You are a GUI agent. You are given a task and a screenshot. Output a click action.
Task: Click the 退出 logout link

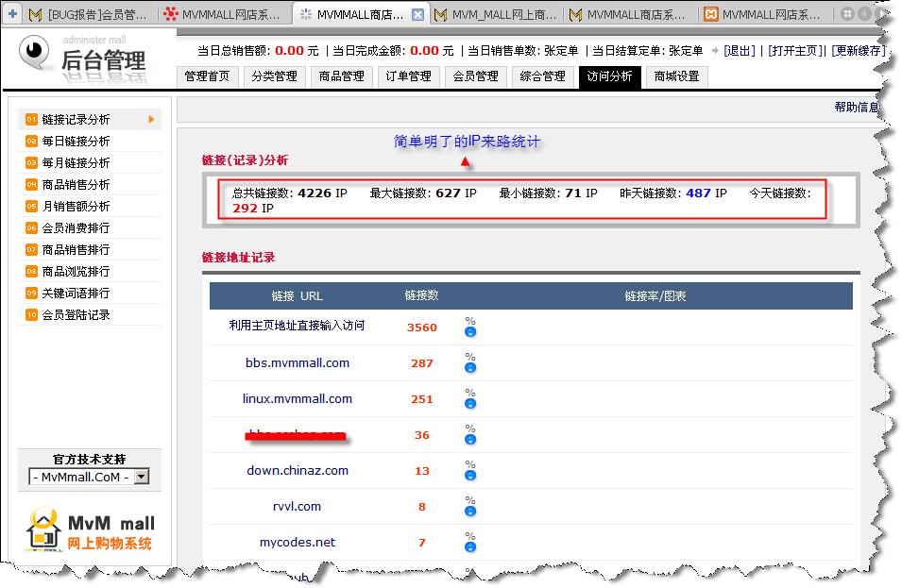740,51
